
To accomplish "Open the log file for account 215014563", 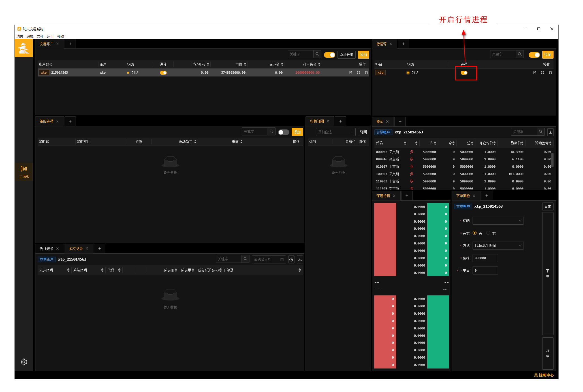I will point(350,73).
